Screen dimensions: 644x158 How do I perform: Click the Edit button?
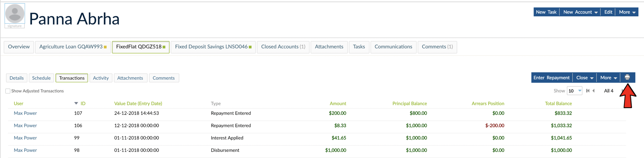(608, 12)
